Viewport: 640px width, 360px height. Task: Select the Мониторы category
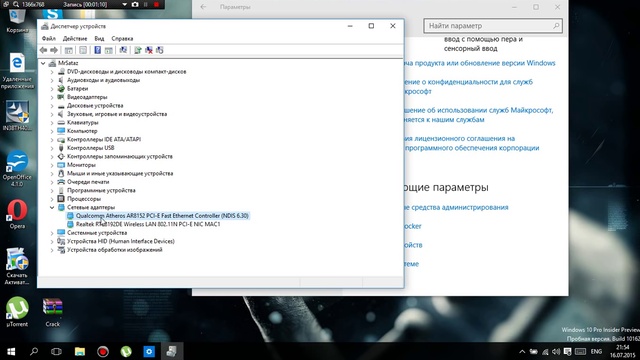[81, 165]
